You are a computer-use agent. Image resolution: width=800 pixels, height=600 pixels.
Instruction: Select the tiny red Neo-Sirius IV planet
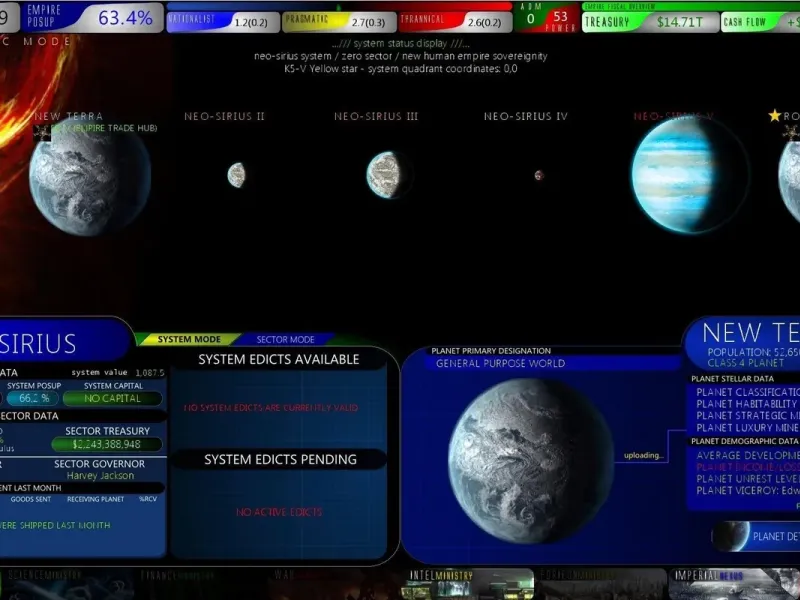click(x=539, y=176)
